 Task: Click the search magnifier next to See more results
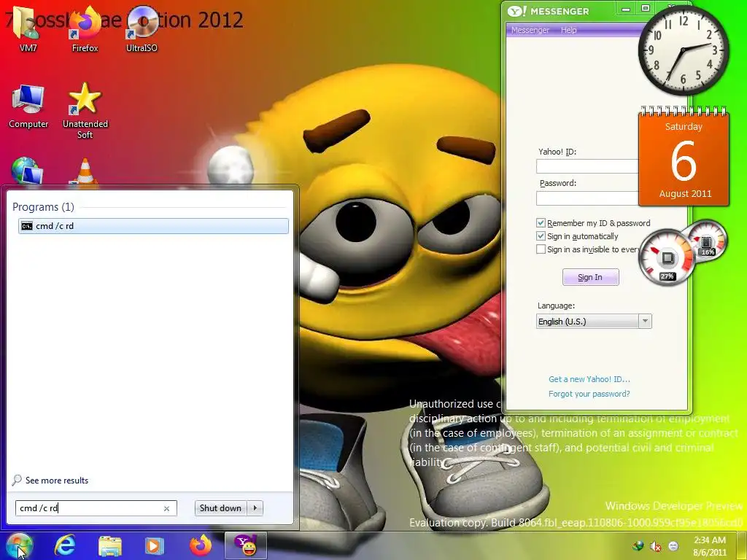(x=17, y=480)
